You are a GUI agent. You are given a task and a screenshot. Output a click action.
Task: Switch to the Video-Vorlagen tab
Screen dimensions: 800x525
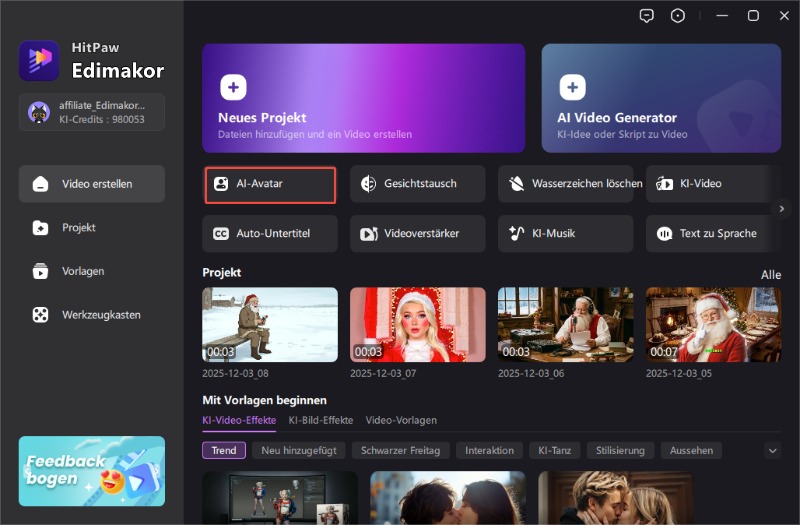click(401, 421)
